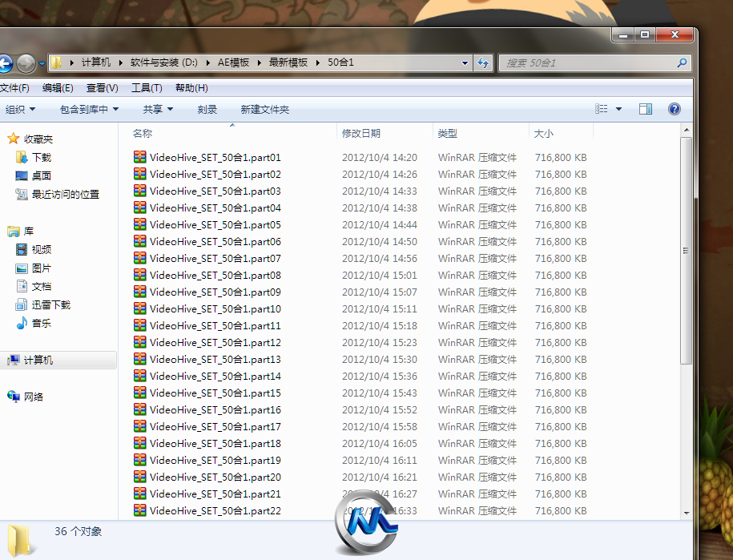Select file VideoHive_SET_50合1.part10
733x560 pixels.
(215, 309)
